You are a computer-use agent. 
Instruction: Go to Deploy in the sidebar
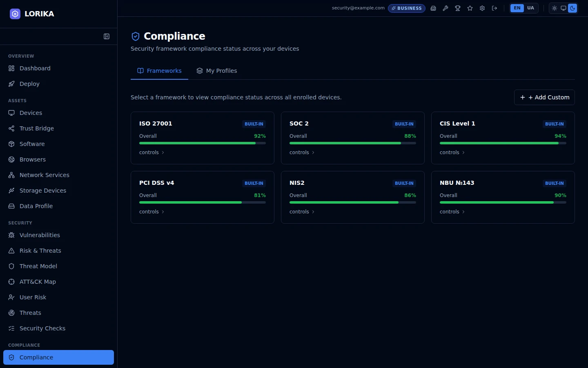pyautogui.click(x=58, y=84)
